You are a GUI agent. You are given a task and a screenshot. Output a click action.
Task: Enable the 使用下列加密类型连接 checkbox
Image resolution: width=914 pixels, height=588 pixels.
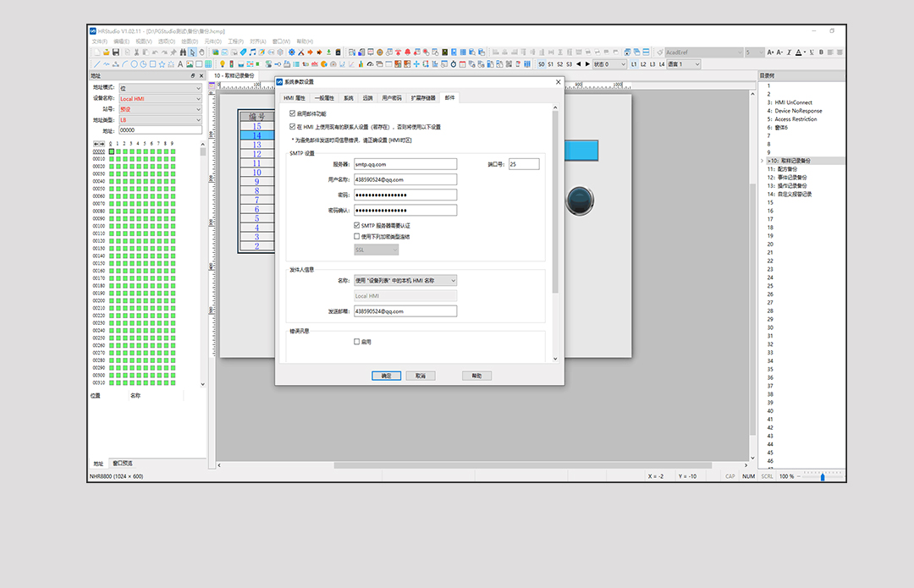coord(356,237)
